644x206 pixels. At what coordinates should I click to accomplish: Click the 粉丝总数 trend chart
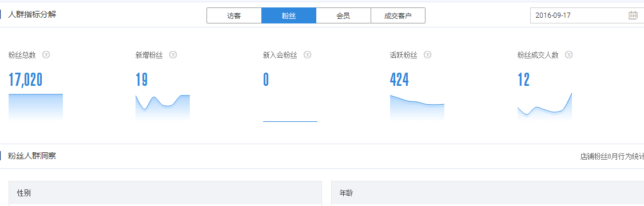[35, 108]
